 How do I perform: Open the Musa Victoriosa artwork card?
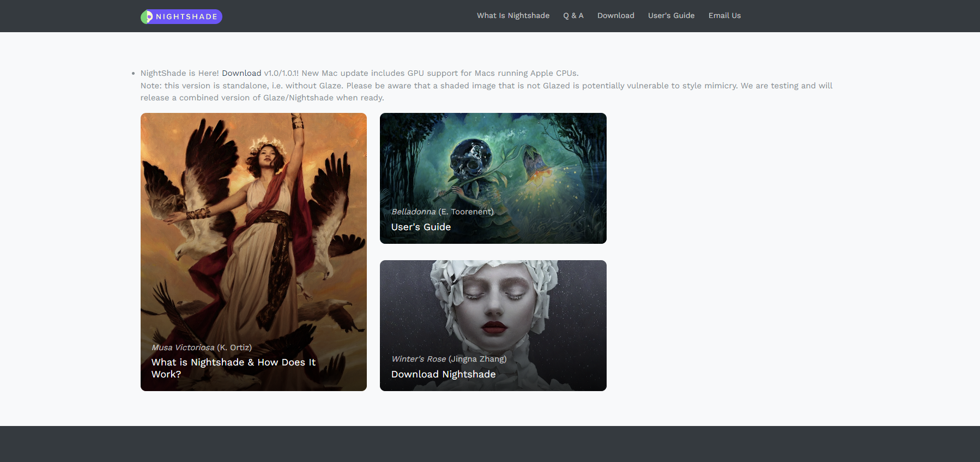tap(253, 252)
